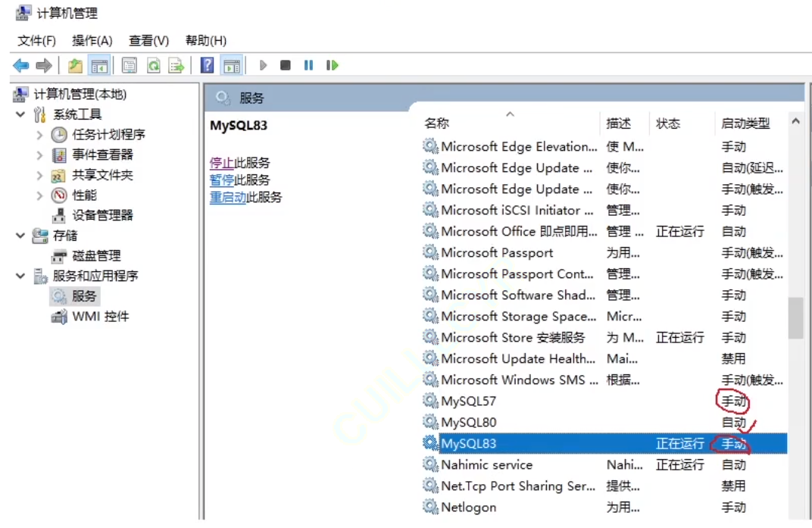Image resolution: width=812 pixels, height=528 pixels.
Task: Select 设备管理器 in the tree
Action: coord(102,216)
